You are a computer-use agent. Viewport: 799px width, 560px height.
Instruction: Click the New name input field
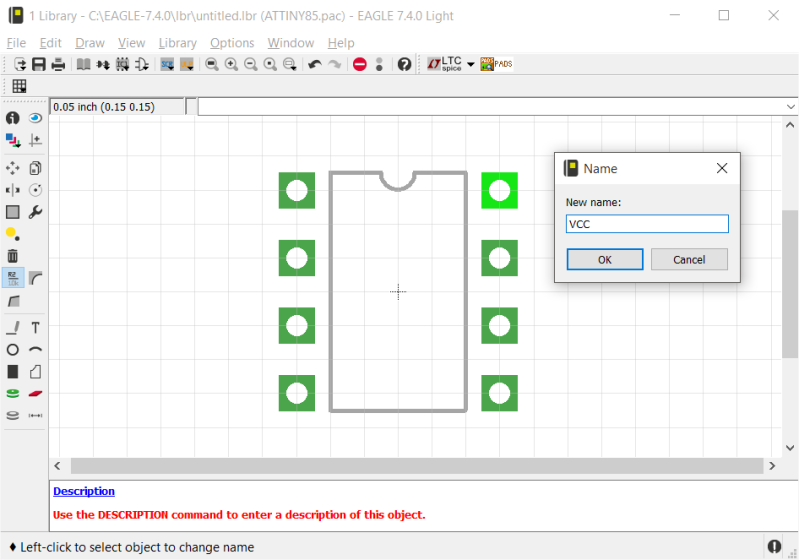coord(647,224)
